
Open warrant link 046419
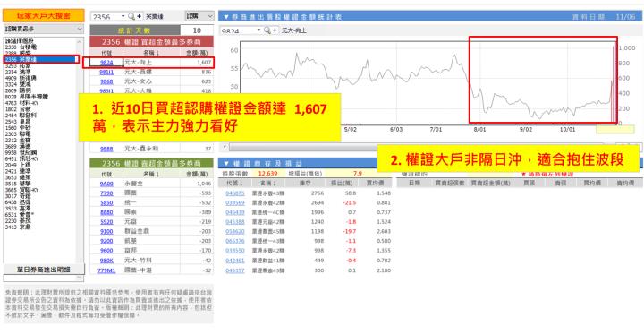[235, 212]
